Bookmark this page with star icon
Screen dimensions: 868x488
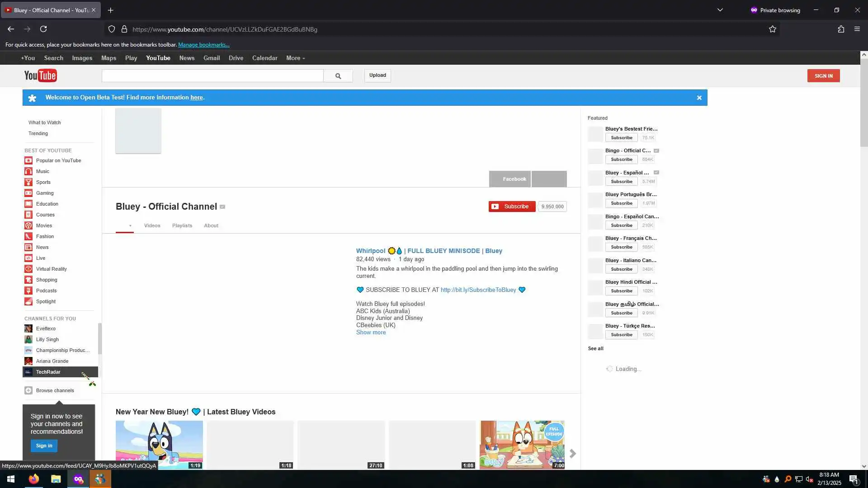(x=773, y=29)
